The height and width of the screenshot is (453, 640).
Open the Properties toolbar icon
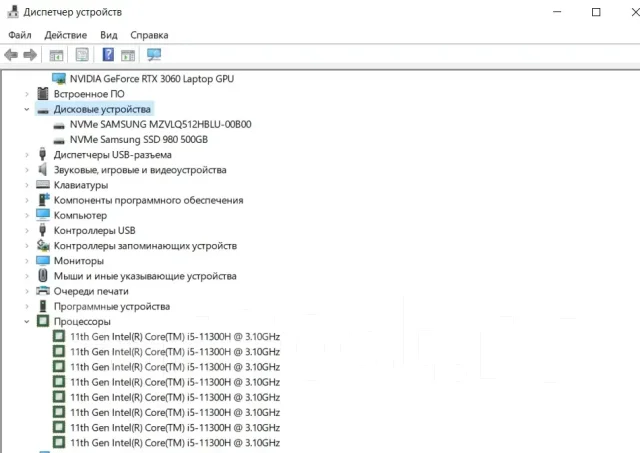82,55
